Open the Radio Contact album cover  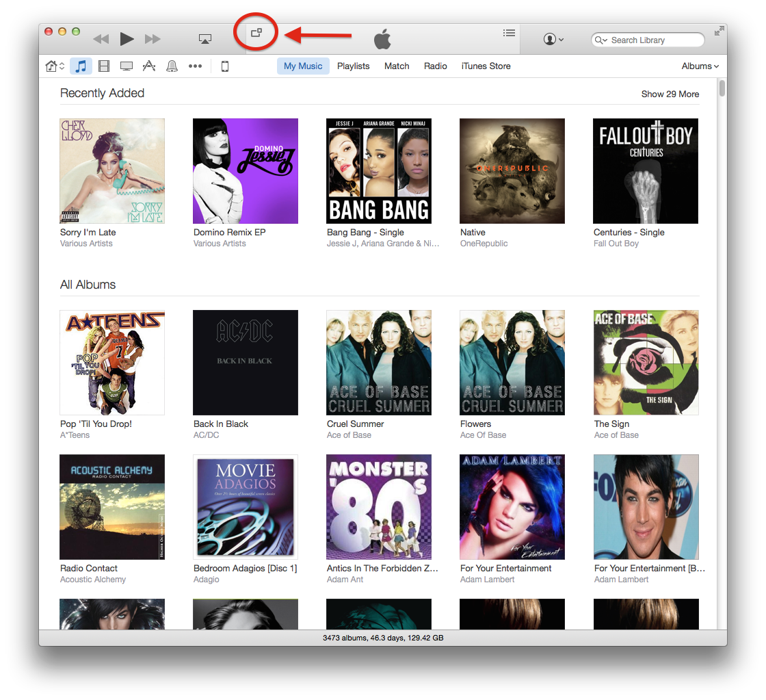(x=112, y=507)
